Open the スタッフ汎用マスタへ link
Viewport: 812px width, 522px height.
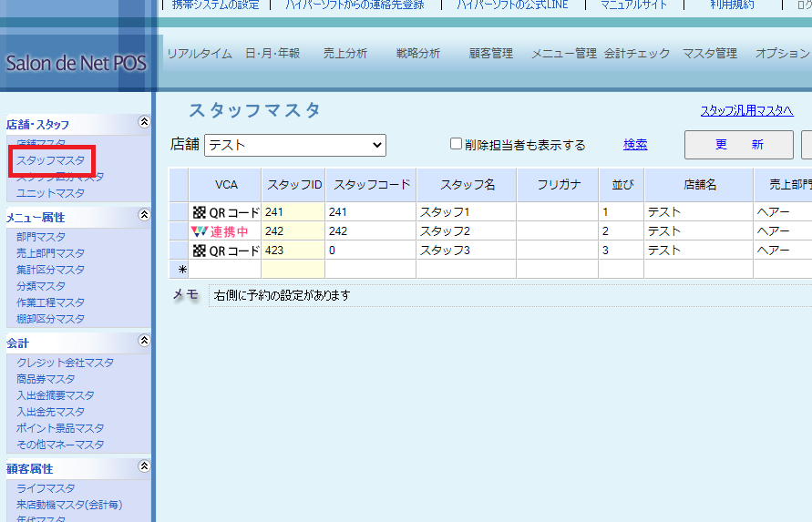point(746,111)
